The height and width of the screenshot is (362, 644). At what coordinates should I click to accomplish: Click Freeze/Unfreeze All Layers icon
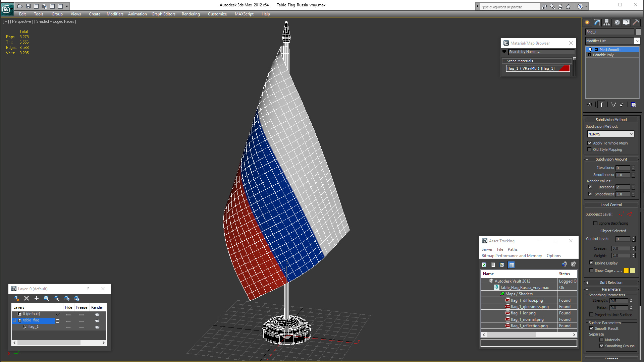click(77, 298)
